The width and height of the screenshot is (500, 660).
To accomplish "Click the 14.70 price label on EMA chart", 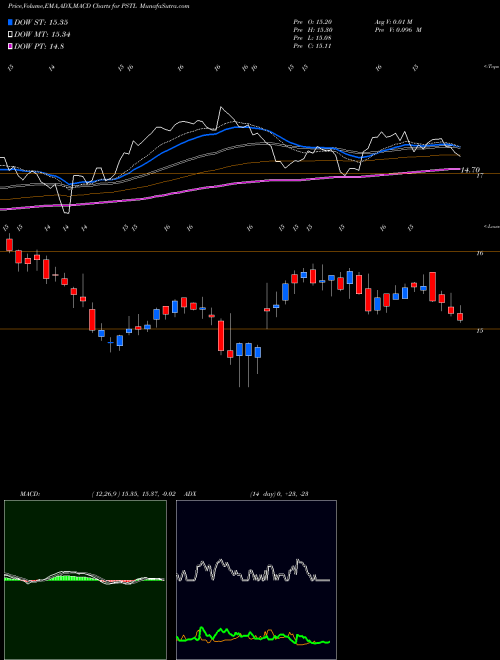I will click(x=470, y=170).
